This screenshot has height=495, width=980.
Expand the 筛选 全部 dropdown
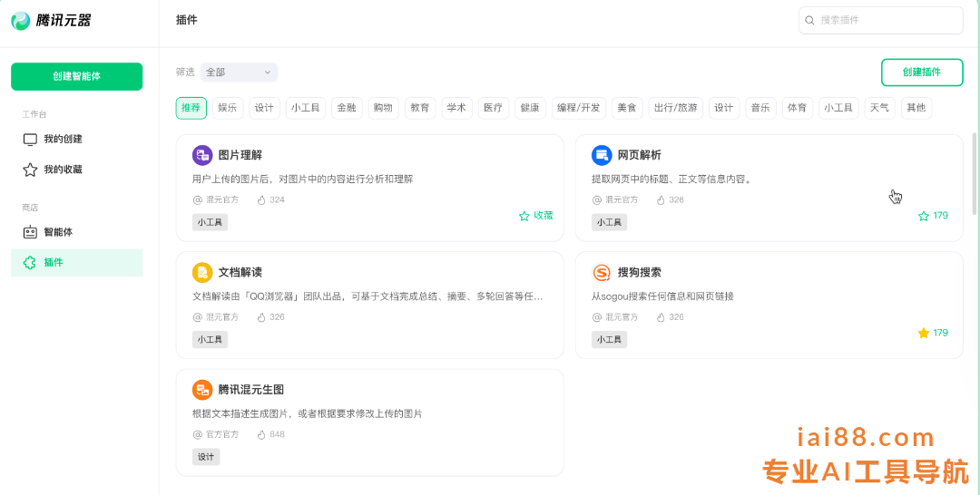239,72
